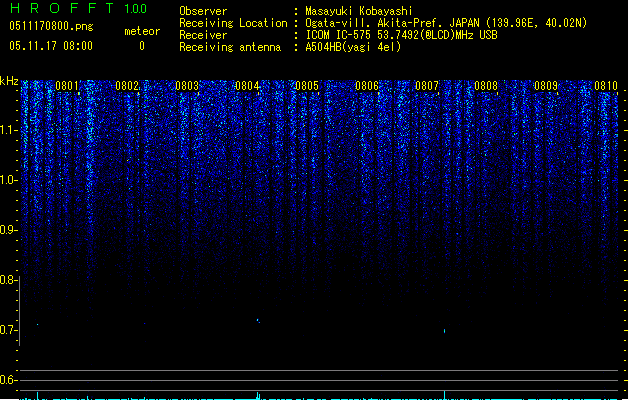
Task: Click the meteor echo dot near 0807
Action: [x=444, y=331]
